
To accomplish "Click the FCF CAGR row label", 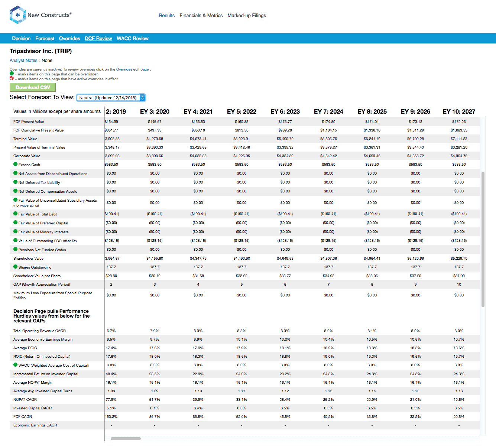I will click(x=23, y=417).
